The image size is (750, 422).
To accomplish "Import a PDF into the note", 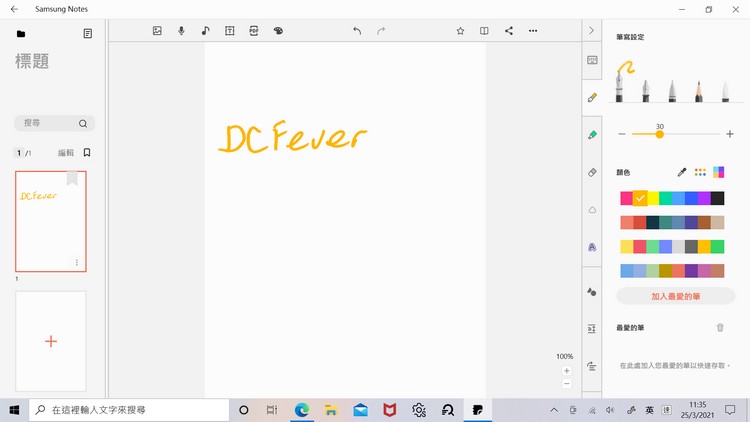I will click(254, 31).
